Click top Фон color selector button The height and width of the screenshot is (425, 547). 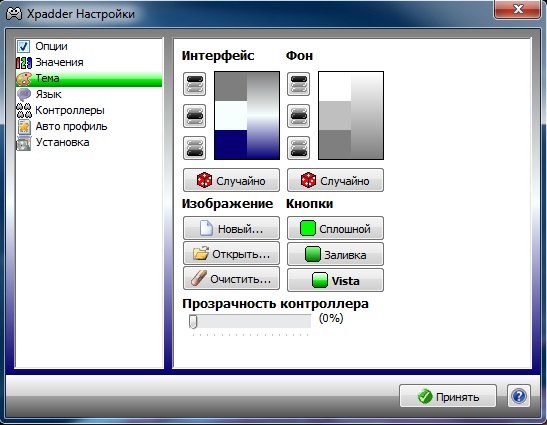pyautogui.click(x=298, y=84)
